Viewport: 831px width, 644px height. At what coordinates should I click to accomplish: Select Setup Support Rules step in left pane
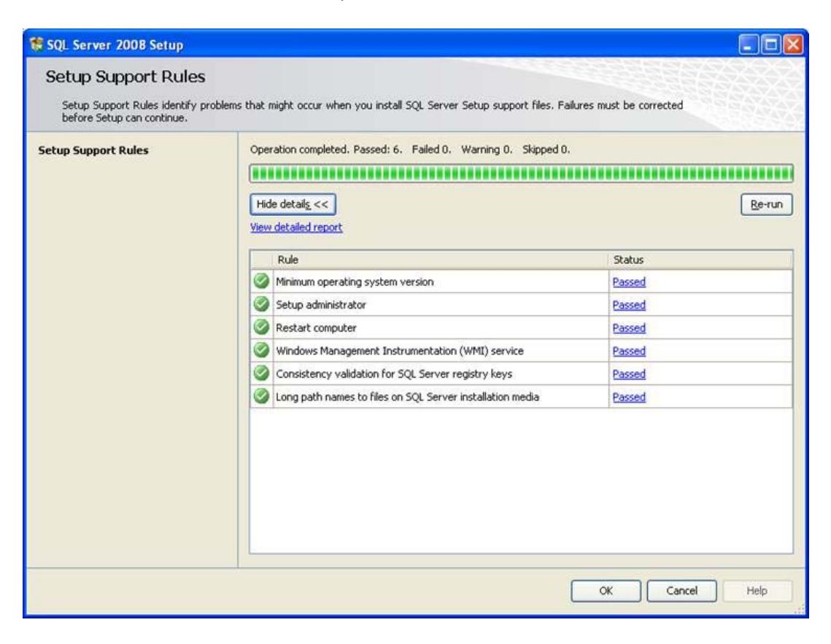[93, 150]
